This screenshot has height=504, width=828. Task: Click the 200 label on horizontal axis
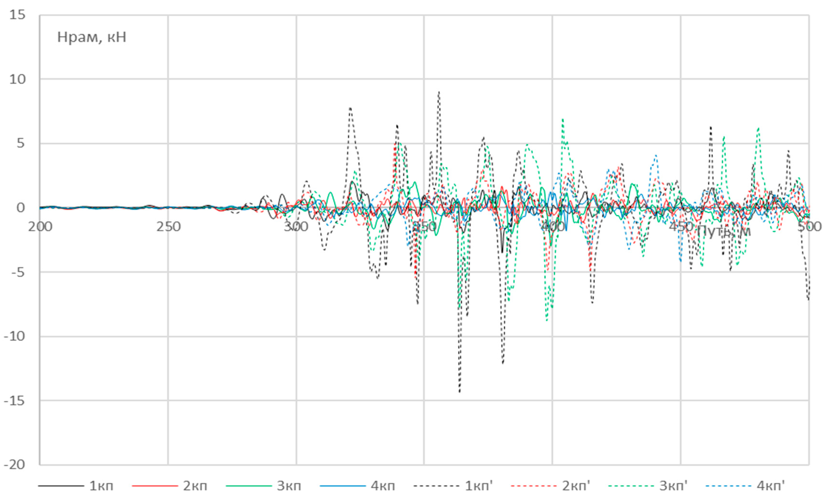40,227
